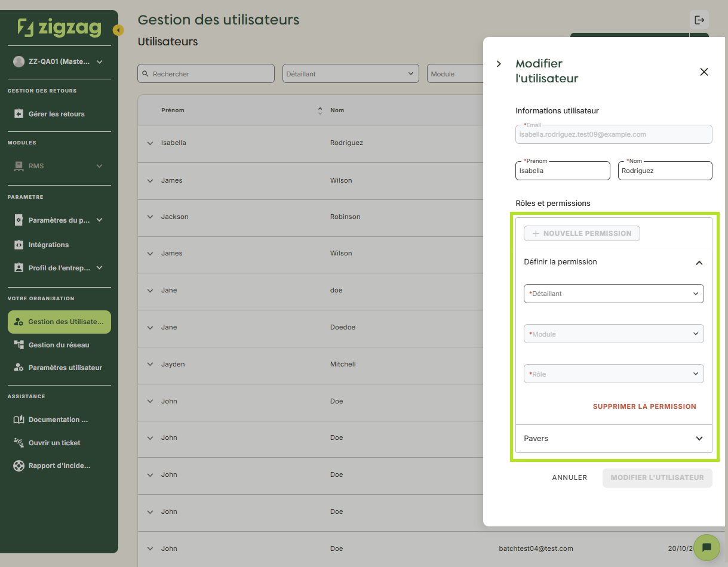Image resolution: width=728 pixels, height=567 pixels.
Task: Open the Détaillant filter dropdown
Action: point(351,73)
